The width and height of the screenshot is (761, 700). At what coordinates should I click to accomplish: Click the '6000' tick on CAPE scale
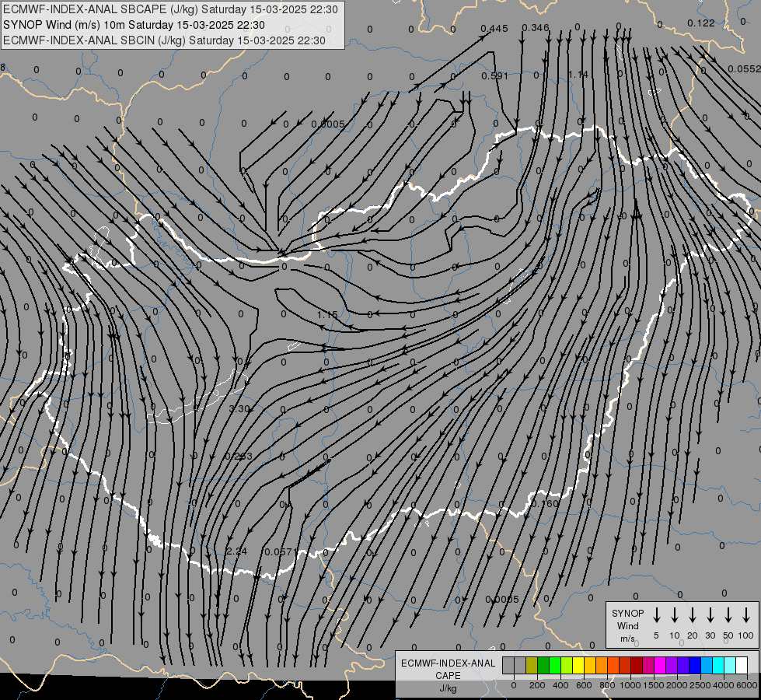[x=747, y=685]
